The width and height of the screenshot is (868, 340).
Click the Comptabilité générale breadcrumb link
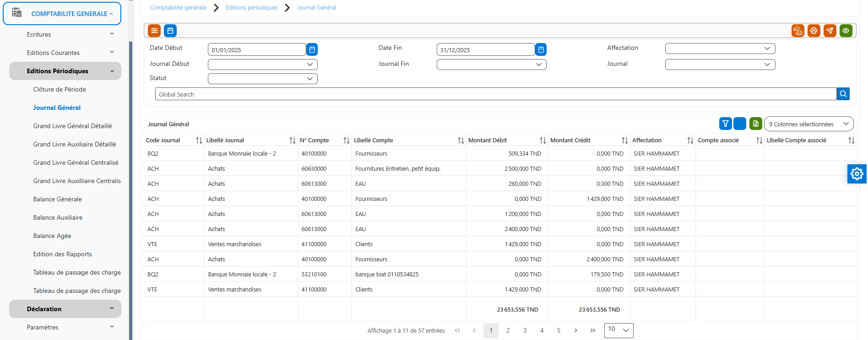tap(178, 8)
